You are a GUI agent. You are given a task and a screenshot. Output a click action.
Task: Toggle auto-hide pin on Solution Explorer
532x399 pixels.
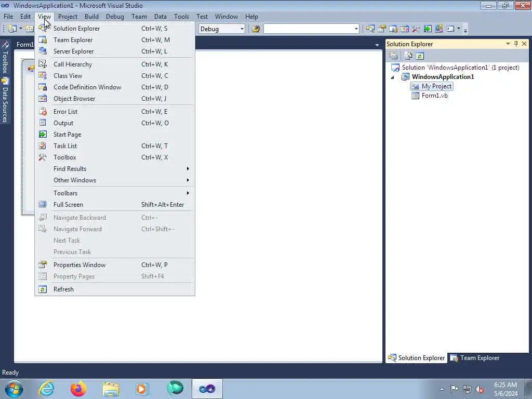pos(516,44)
